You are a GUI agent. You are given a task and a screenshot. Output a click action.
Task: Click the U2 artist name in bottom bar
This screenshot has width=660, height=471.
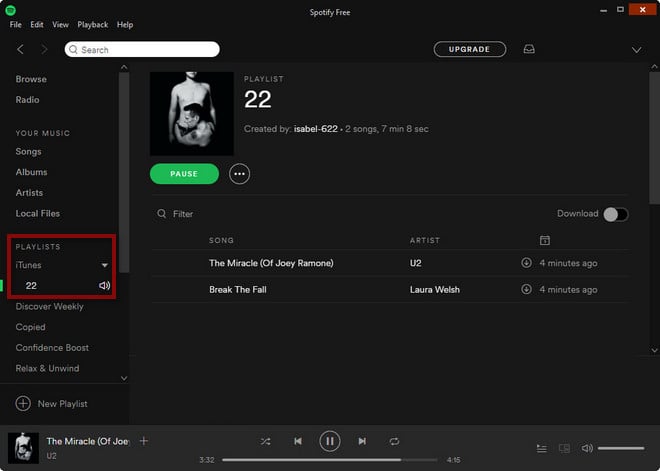[51, 456]
